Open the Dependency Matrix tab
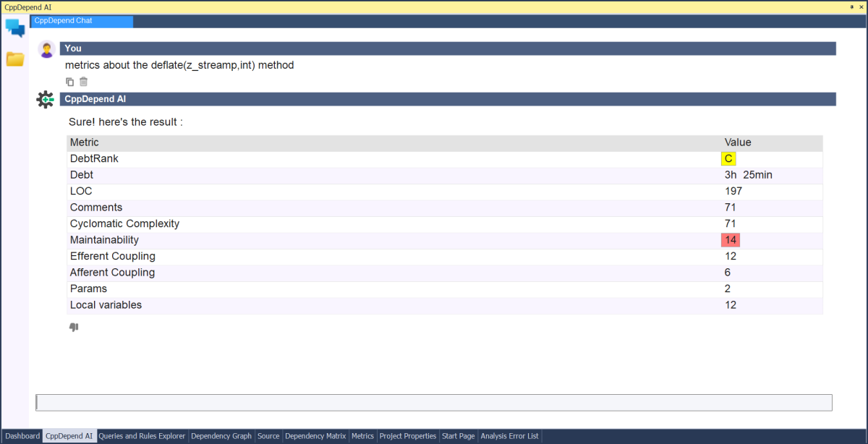Screen dimensions: 868x444 (315, 436)
